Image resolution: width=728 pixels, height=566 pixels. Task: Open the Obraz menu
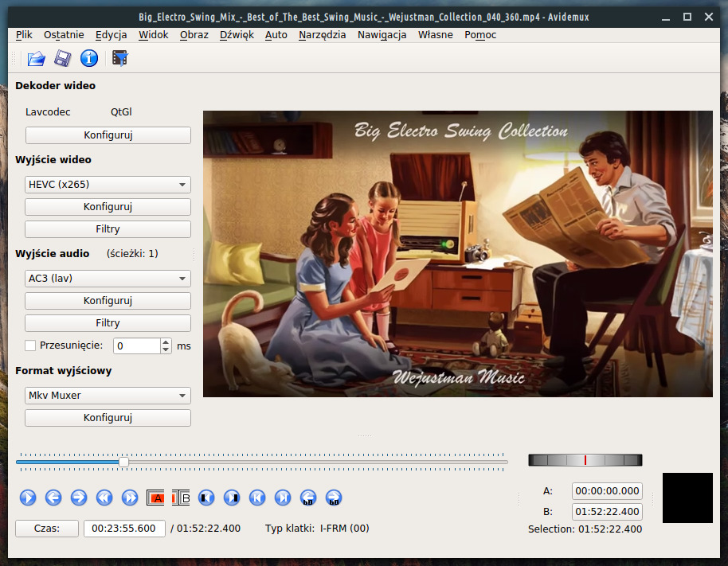click(x=194, y=35)
